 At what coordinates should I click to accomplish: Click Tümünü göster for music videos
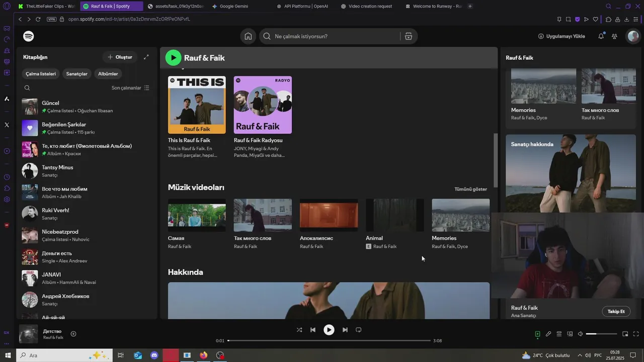pos(470,189)
